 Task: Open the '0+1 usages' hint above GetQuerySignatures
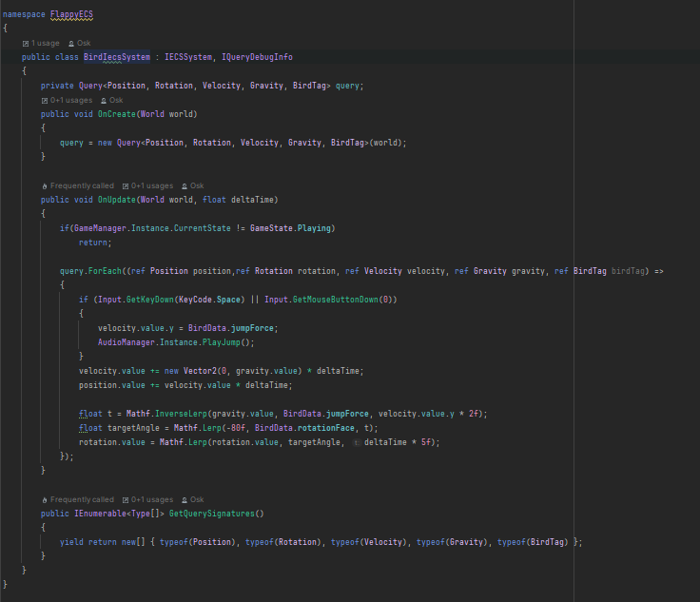tap(147, 499)
